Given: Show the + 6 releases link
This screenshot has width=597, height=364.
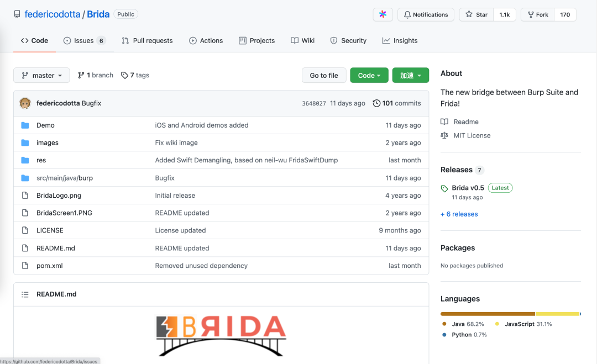Looking at the screenshot, I should [459, 214].
